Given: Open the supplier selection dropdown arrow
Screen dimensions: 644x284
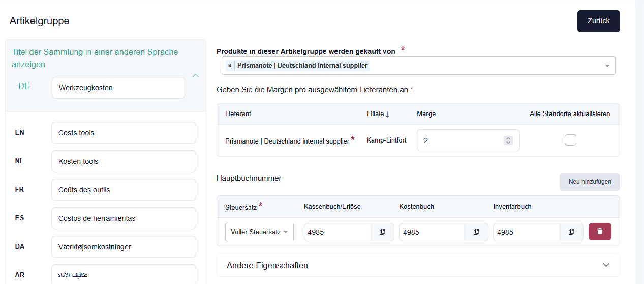Looking at the screenshot, I should click(x=607, y=66).
